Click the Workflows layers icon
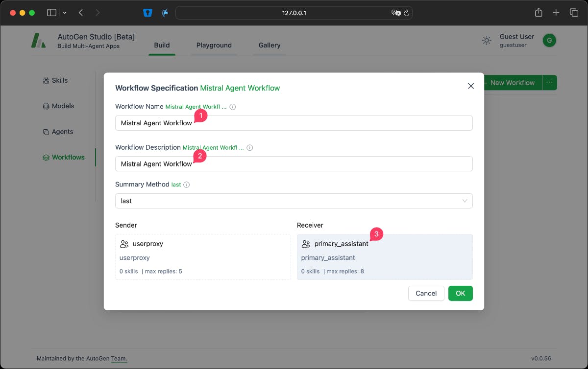 pos(46,158)
